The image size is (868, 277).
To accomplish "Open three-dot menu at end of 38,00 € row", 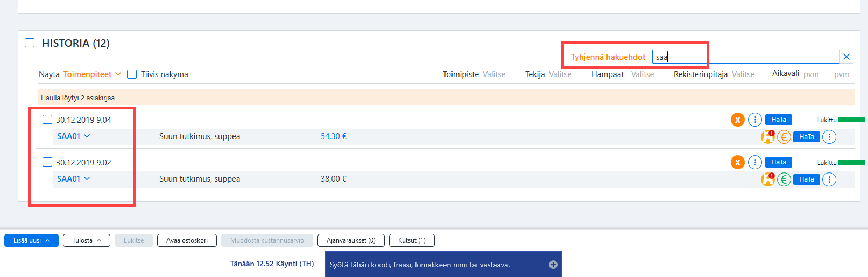I will [829, 179].
